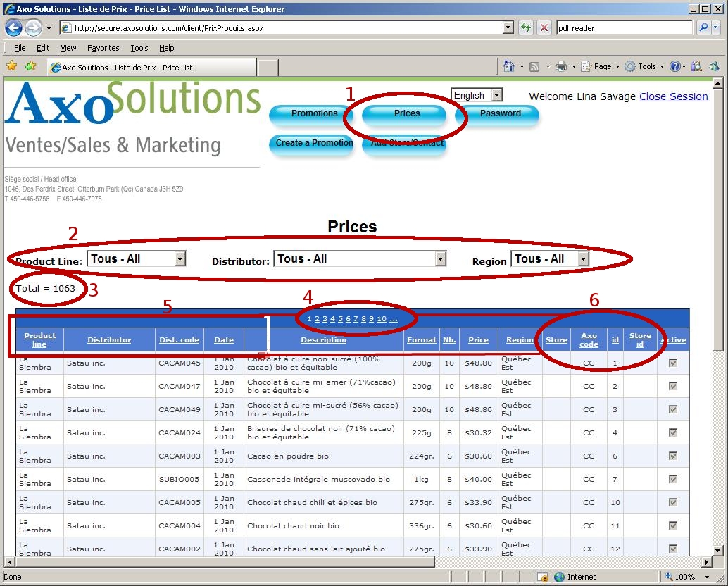Expand the Product Line dropdown

pos(180,258)
